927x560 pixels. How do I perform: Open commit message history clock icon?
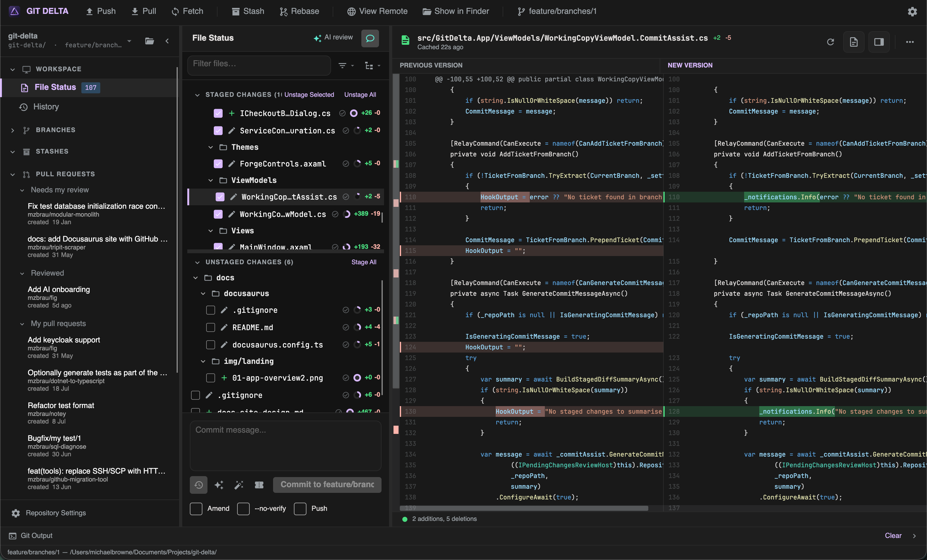(199, 485)
